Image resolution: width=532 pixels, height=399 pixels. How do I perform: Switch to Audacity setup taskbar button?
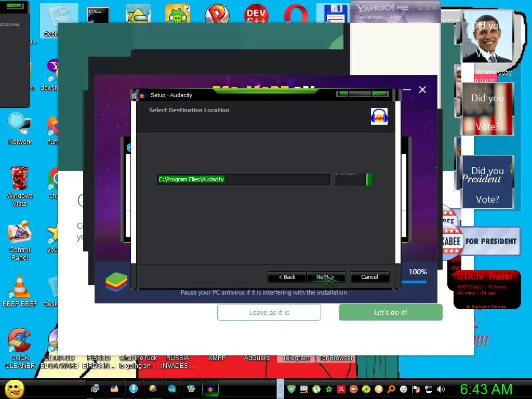point(210,389)
